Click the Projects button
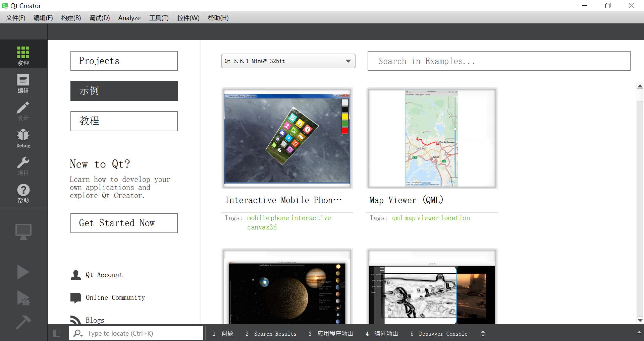Image resolution: width=644 pixels, height=341 pixels. point(124,61)
